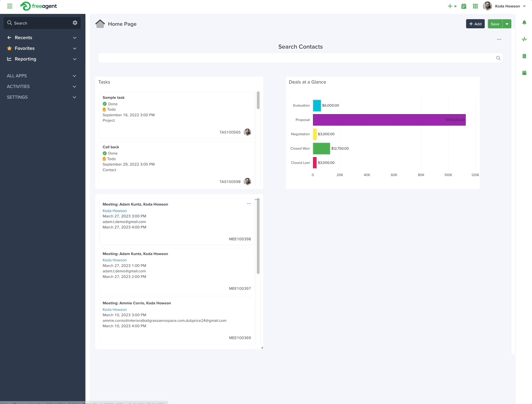This screenshot has height=404, width=532.
Task: Toggle the Done check on Sample task
Action: (104, 104)
